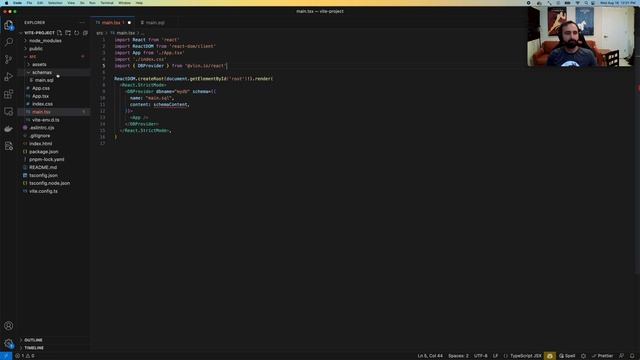The width and height of the screenshot is (640, 360).
Task: Open the View menu
Action: tap(71, 3)
